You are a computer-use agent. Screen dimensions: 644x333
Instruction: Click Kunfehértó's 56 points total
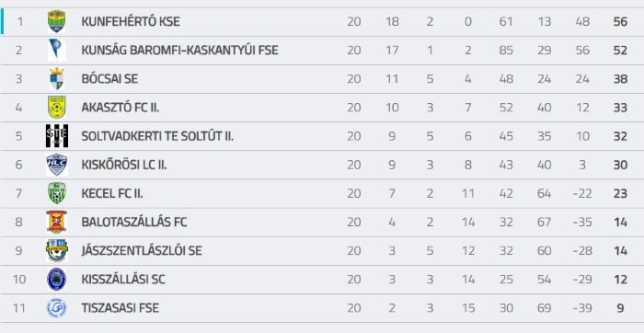point(620,22)
